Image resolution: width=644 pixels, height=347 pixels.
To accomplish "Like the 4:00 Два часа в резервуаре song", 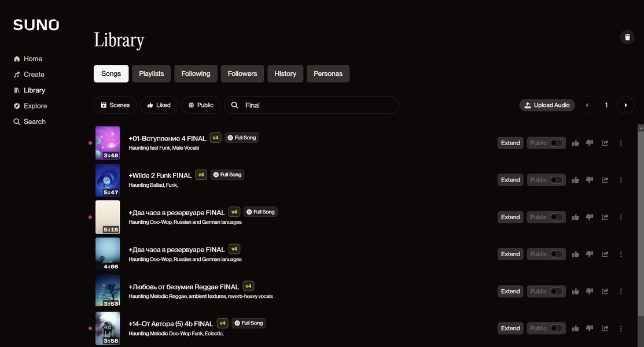I will [575, 254].
